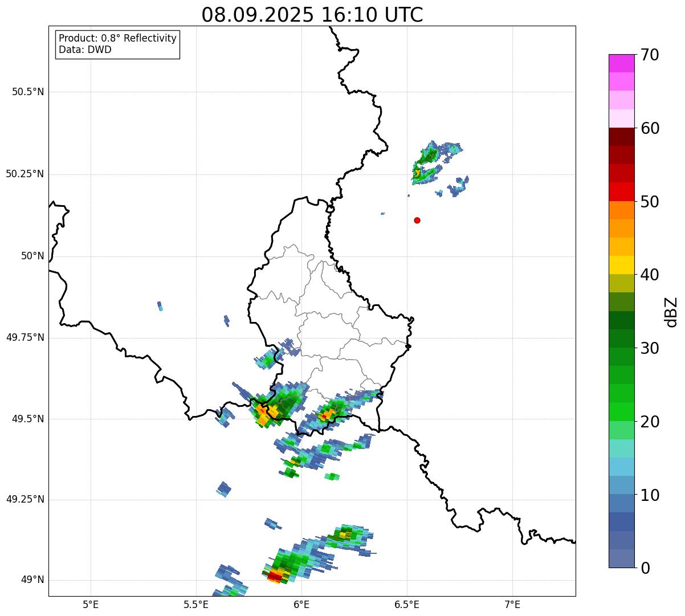Click the radar echo cluster north of red dot
Image resolution: width=685 pixels, height=616 pixels.
(436, 165)
